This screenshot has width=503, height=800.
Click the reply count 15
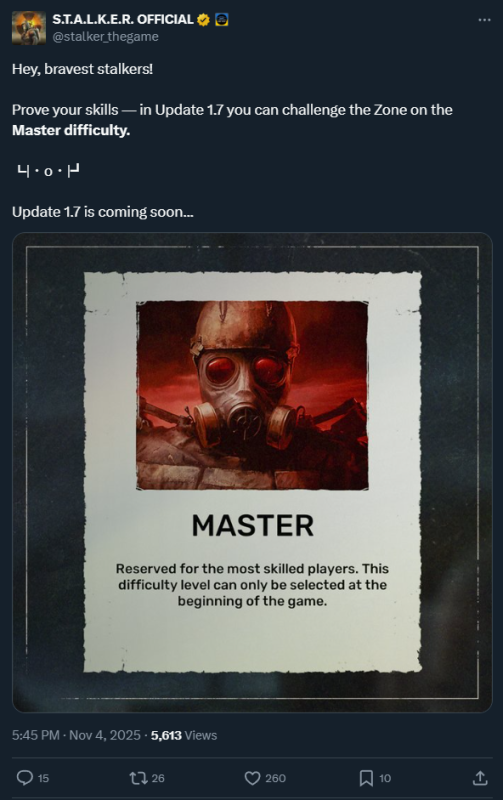point(43,778)
